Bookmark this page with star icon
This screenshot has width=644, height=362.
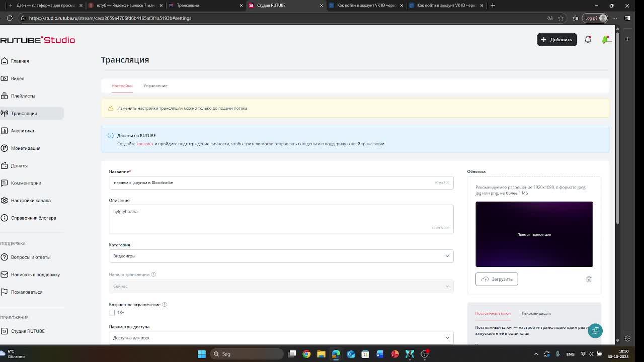(560, 18)
